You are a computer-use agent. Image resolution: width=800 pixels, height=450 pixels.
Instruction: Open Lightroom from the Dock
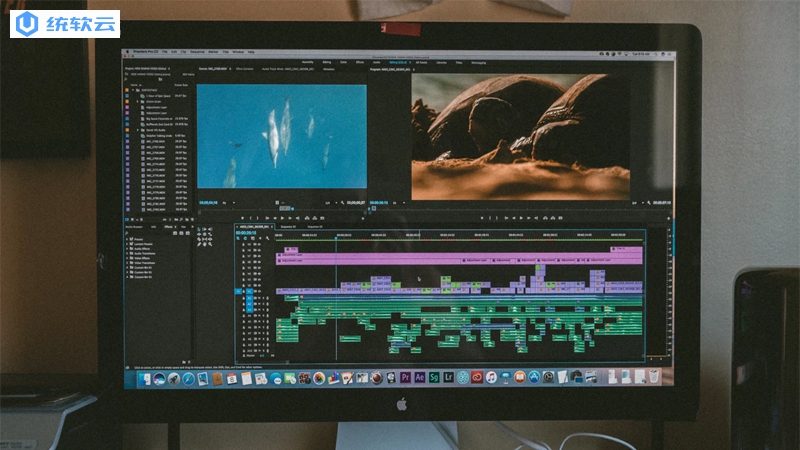click(448, 378)
